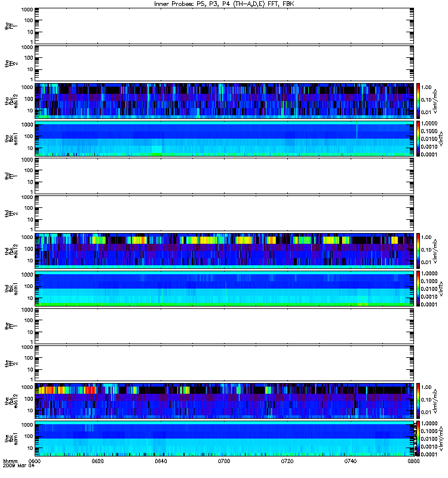448x478 pixels.
Task: Click the 0740 time axis label
Action: 351,461
